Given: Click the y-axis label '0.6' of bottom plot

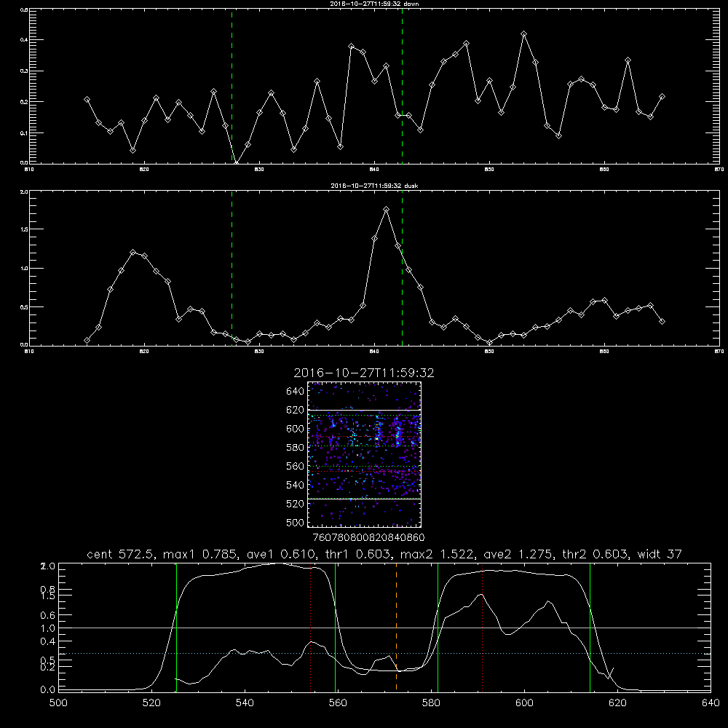Looking at the screenshot, I should pos(48,615).
